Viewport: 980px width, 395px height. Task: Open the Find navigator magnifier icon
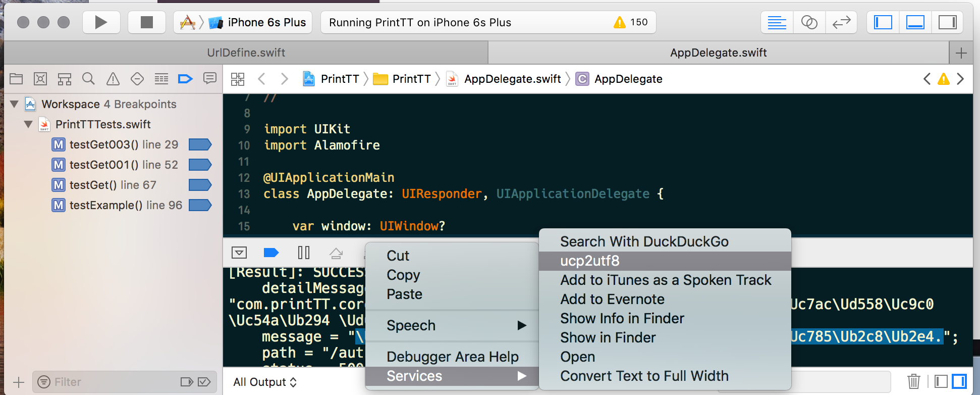click(x=88, y=79)
